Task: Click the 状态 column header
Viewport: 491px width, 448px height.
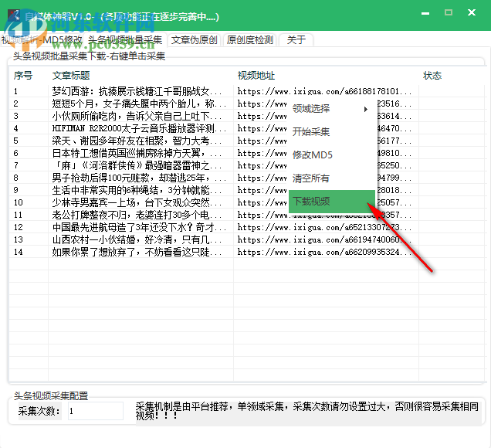Action: [432, 76]
